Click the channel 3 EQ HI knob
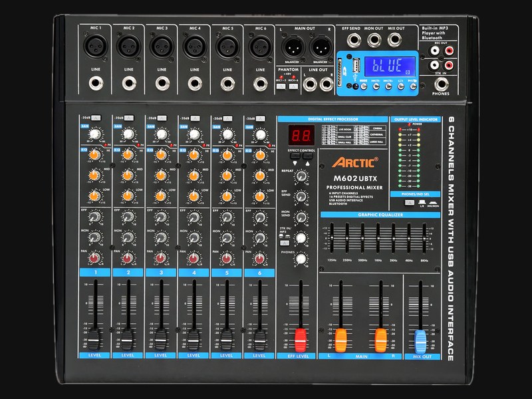 [x=161, y=155]
